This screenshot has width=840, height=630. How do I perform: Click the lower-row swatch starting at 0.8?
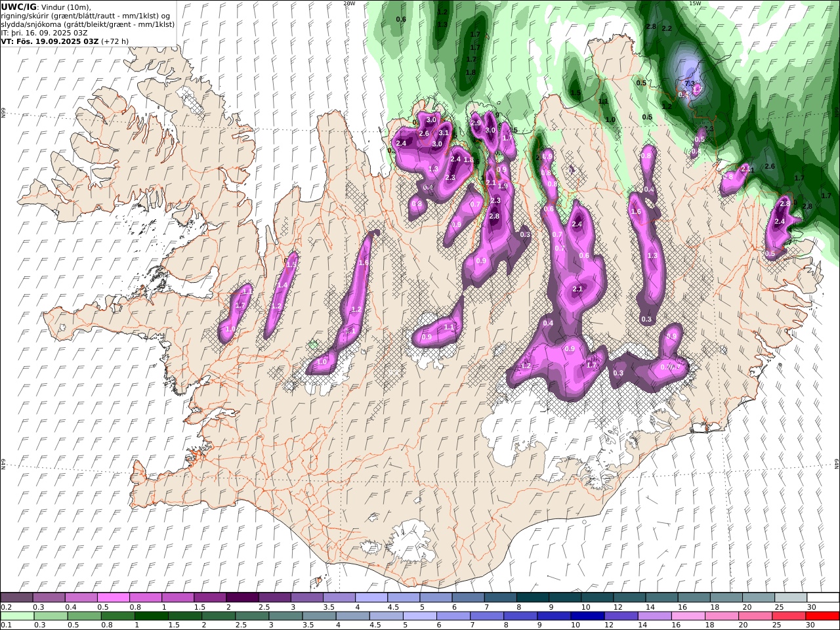tap(118, 616)
